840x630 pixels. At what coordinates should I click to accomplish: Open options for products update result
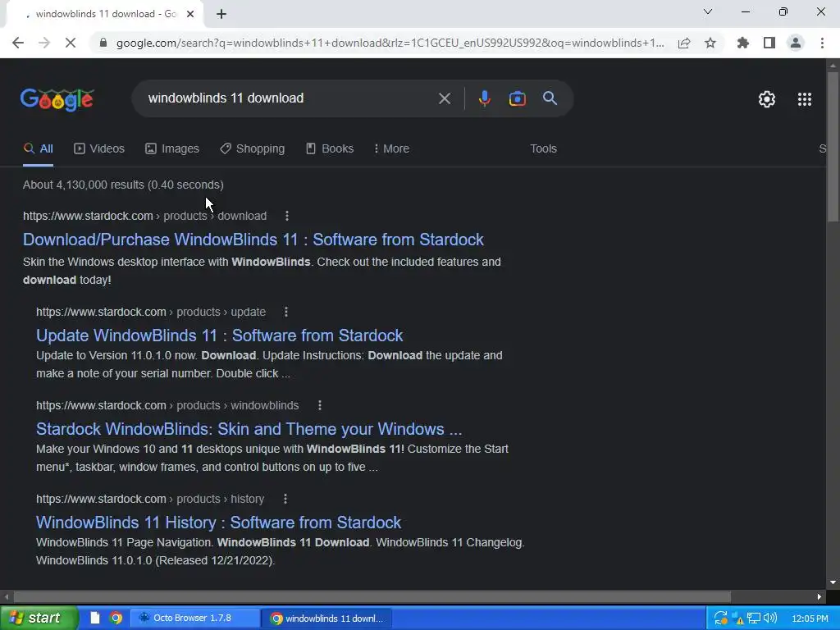click(x=286, y=312)
